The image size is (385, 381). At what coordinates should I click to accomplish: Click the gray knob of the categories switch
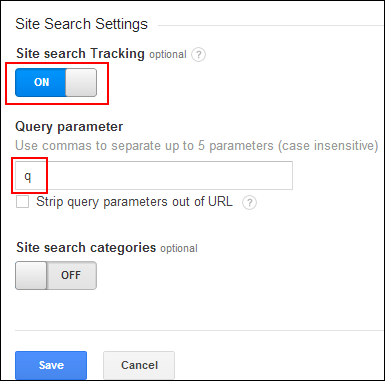pos(31,275)
